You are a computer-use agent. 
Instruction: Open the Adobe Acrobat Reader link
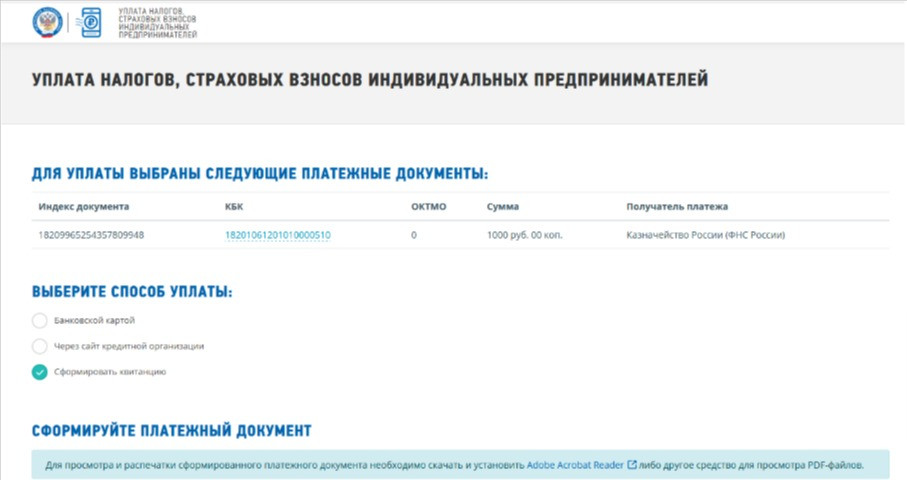575,465
